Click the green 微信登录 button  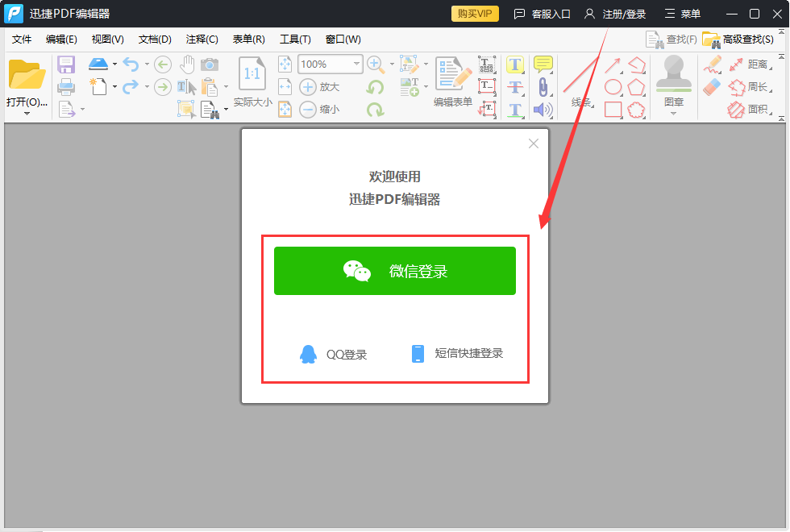[x=395, y=271]
